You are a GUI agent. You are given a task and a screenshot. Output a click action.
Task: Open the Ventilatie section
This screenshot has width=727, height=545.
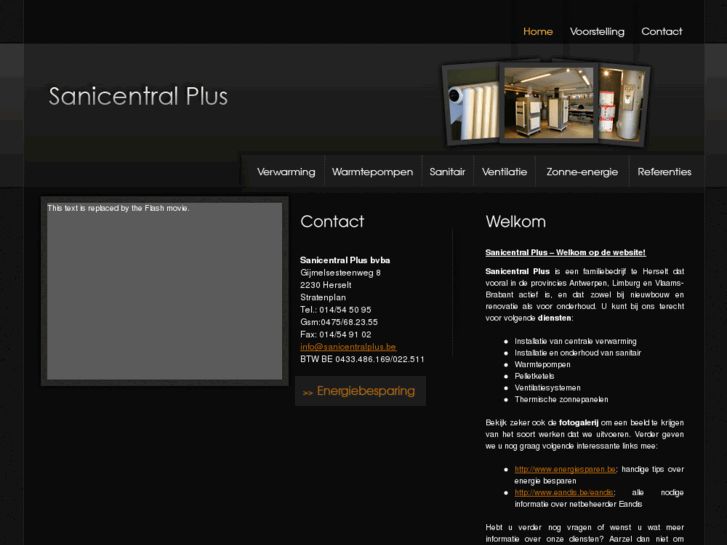(504, 172)
